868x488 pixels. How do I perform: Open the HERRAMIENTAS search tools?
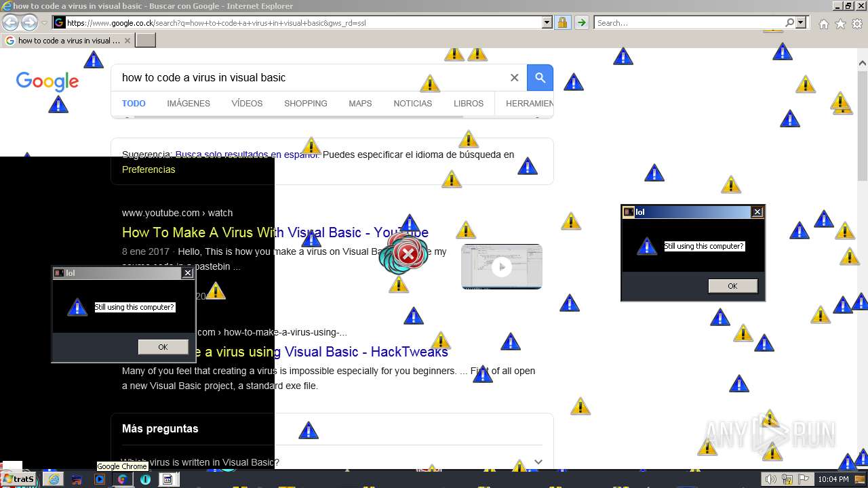[530, 104]
